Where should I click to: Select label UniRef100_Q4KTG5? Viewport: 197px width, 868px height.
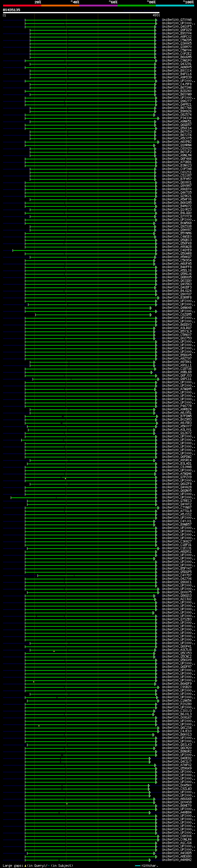177,193
